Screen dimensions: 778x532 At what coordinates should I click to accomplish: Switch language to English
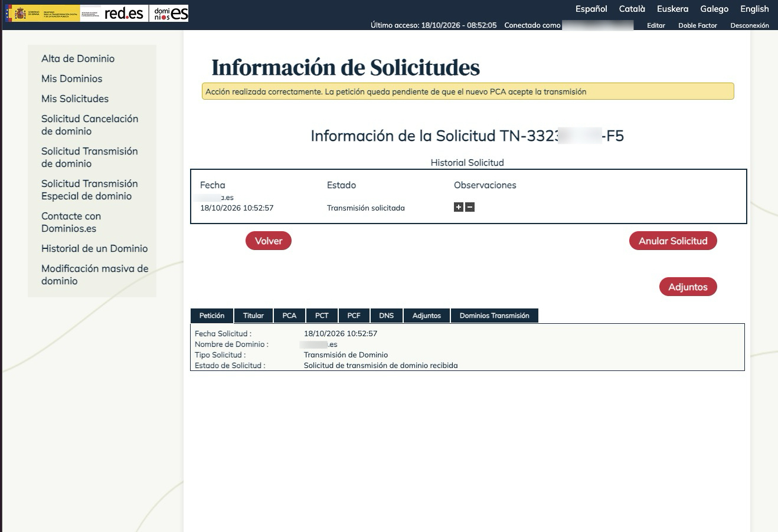(x=755, y=9)
